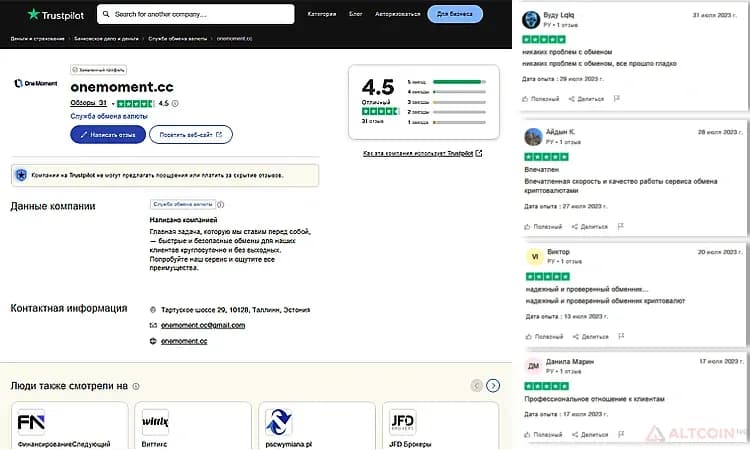750x450 pixels.
Task: Open the onemoment.cc website link
Action: click(184, 341)
